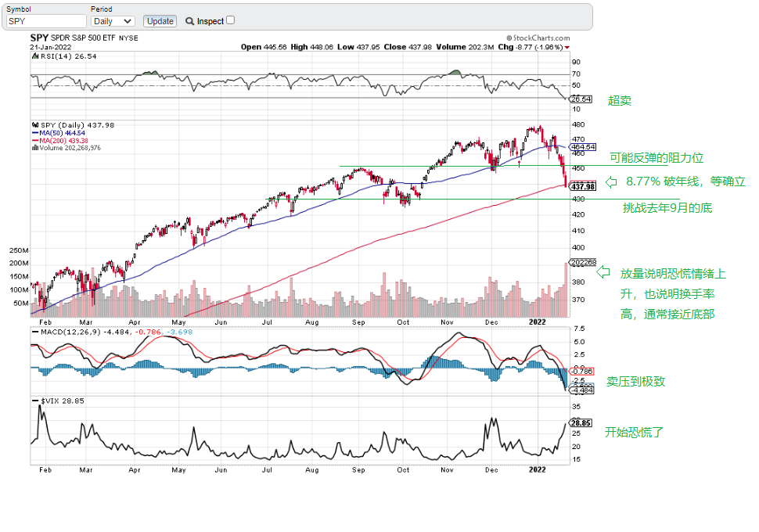The width and height of the screenshot is (759, 532).
Task: Click the 28.85 VIX value tag
Action: click(x=581, y=423)
